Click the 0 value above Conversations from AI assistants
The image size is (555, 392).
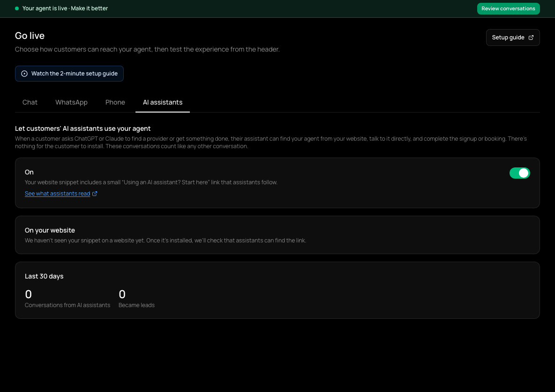pyautogui.click(x=28, y=294)
